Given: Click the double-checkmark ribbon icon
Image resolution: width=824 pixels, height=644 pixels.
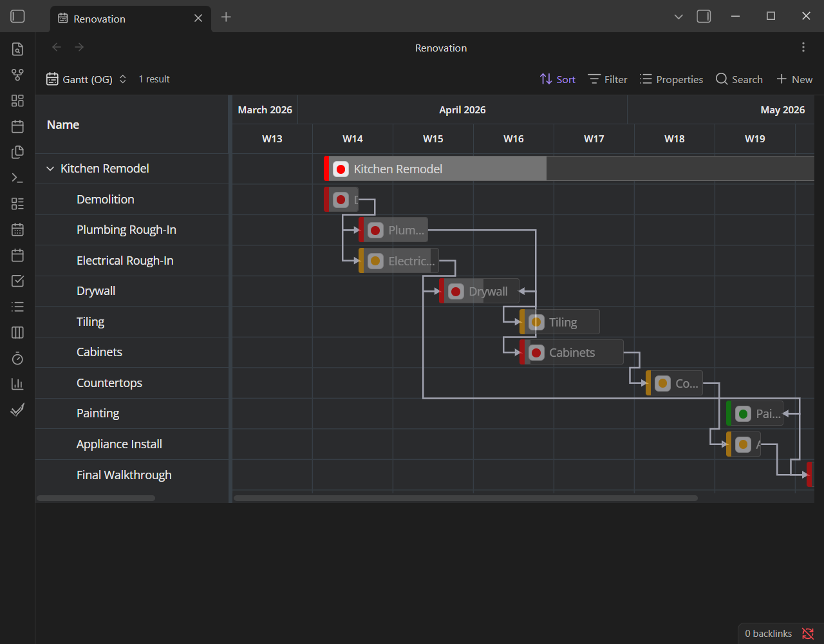Looking at the screenshot, I should (x=18, y=410).
